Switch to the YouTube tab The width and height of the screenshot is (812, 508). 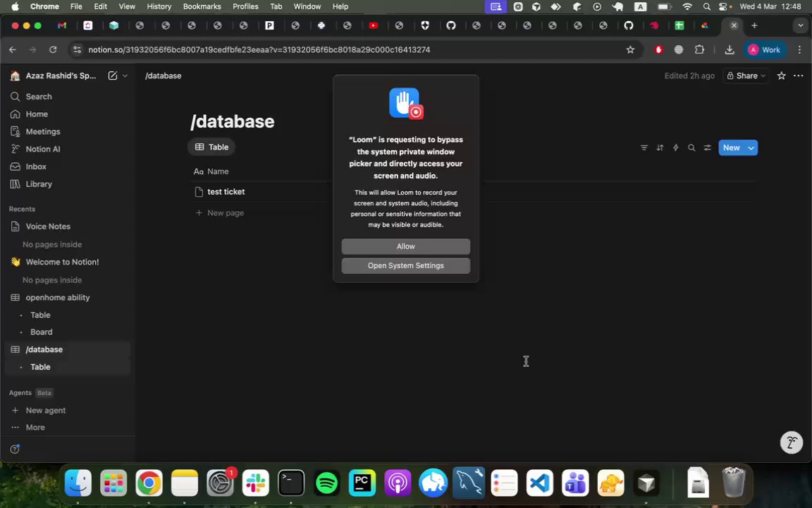point(373,25)
